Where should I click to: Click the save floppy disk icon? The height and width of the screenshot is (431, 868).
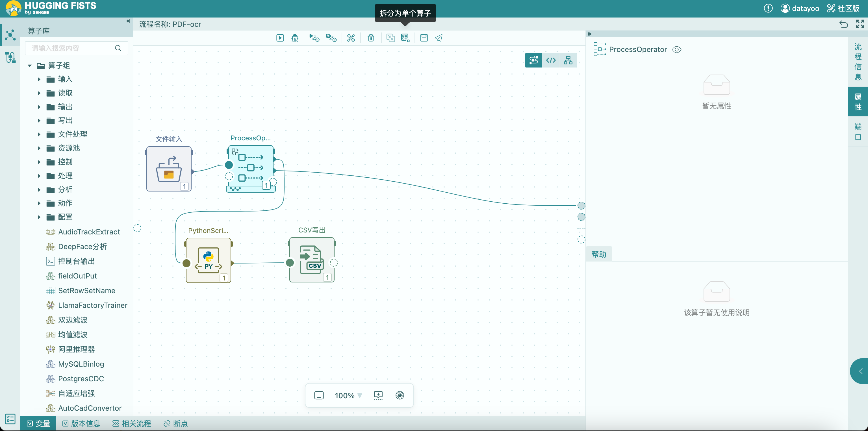click(424, 38)
